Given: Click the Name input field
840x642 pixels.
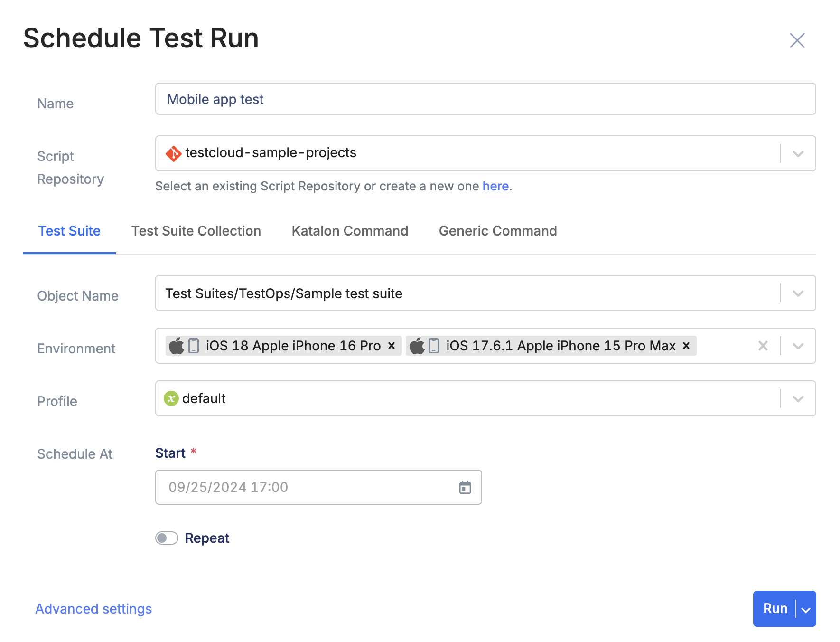Looking at the screenshot, I should 485,99.
